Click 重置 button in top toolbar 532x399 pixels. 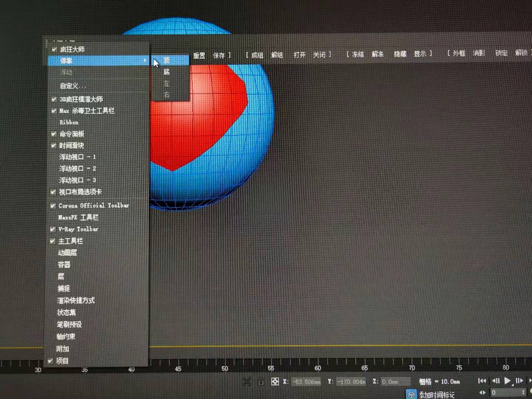click(199, 55)
